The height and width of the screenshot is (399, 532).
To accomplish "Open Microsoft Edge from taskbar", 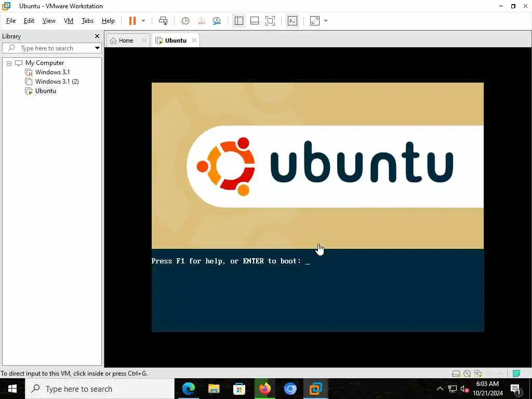I will coord(189,389).
